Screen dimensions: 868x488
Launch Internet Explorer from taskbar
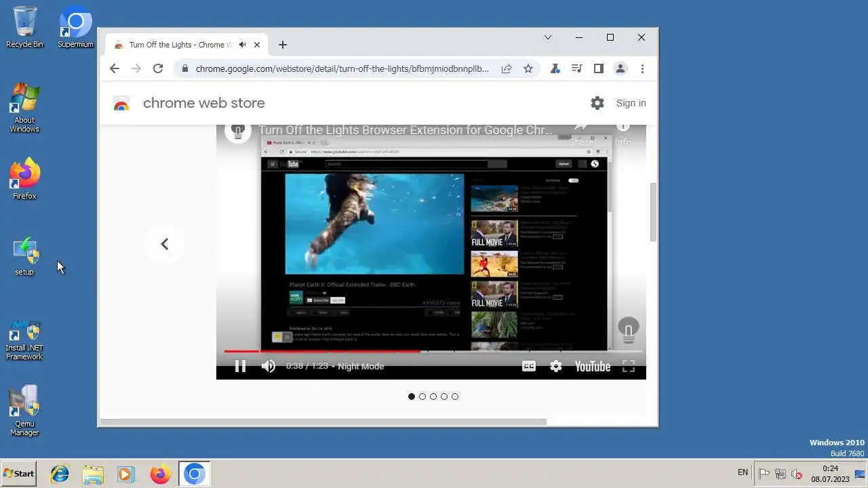pos(60,474)
